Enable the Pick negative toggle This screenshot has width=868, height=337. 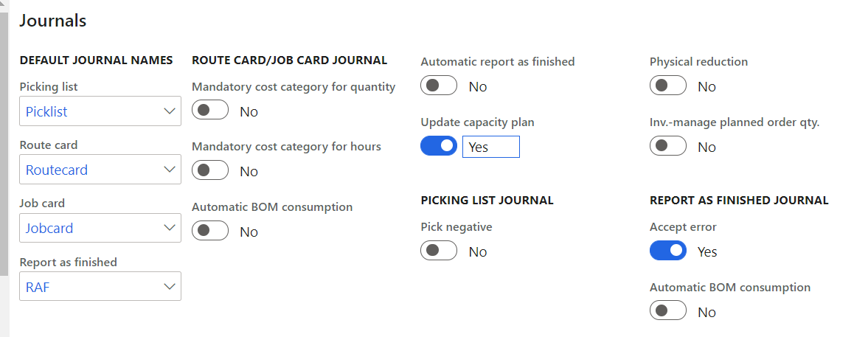click(x=439, y=251)
